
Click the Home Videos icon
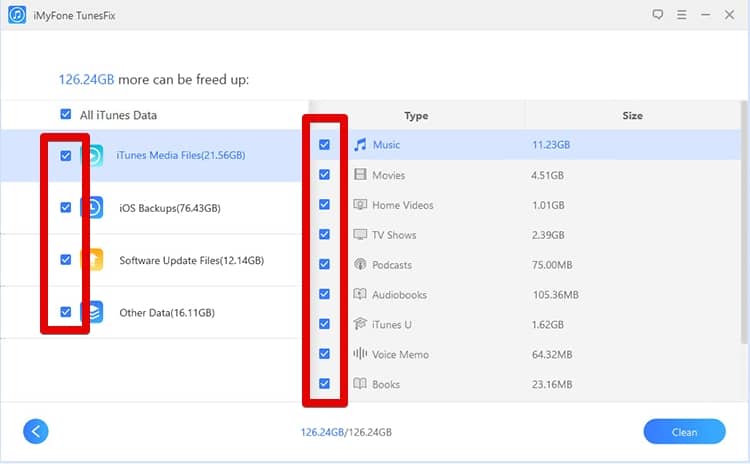360,205
